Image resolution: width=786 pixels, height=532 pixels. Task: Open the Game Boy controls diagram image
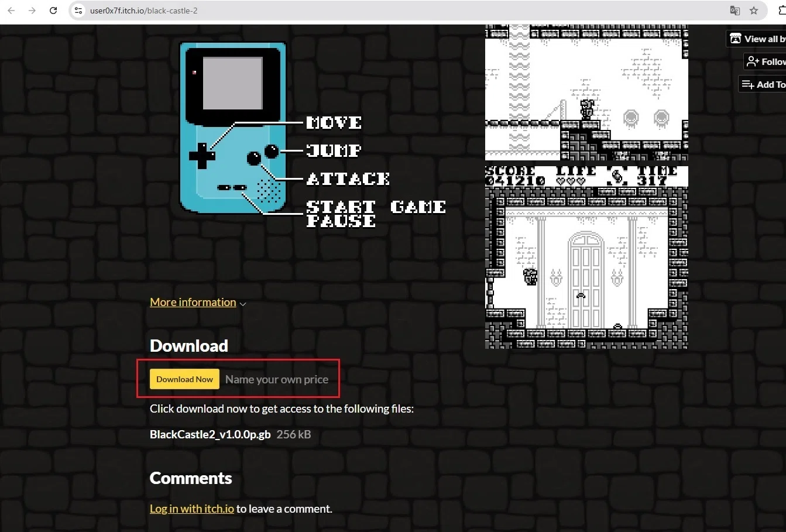point(312,135)
